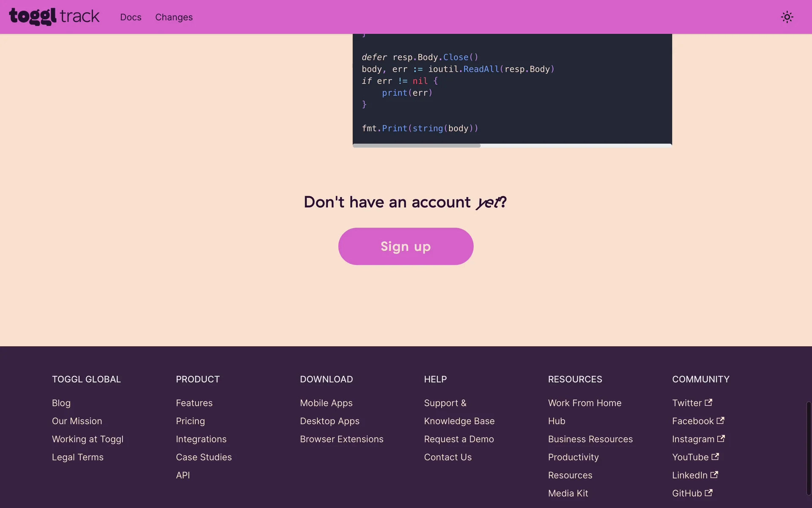Open the Pricing footer link
Screen dimensions: 812x508
click(190, 421)
